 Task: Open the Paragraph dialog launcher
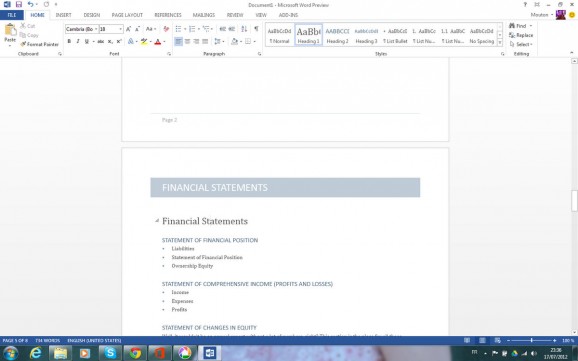259,54
